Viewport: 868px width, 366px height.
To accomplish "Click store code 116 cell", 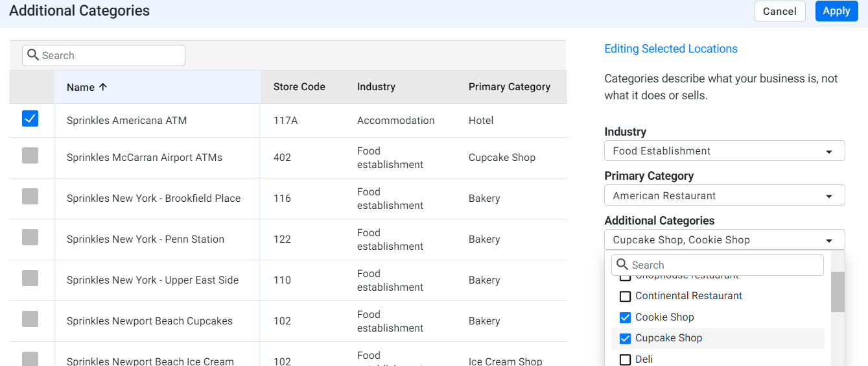I will [x=283, y=199].
